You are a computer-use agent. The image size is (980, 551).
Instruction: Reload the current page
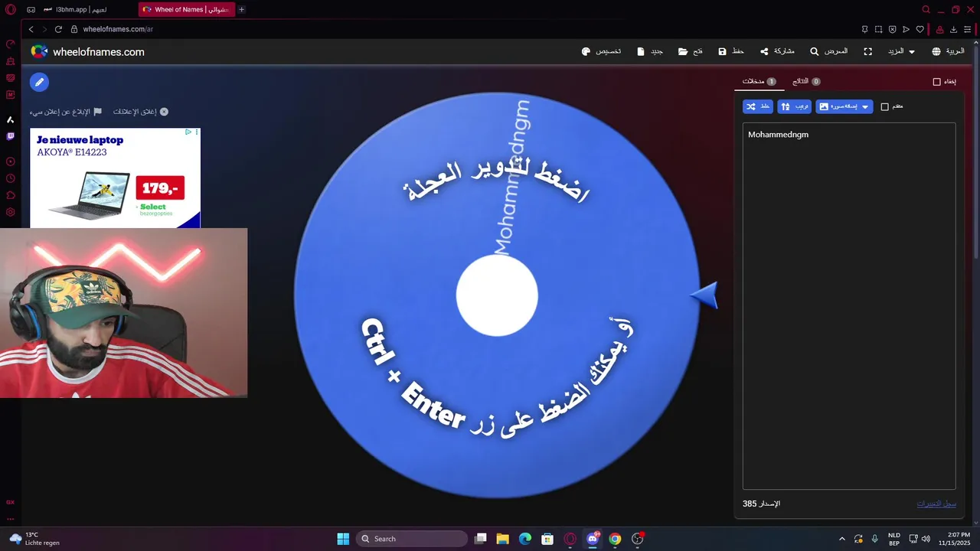pos(58,29)
